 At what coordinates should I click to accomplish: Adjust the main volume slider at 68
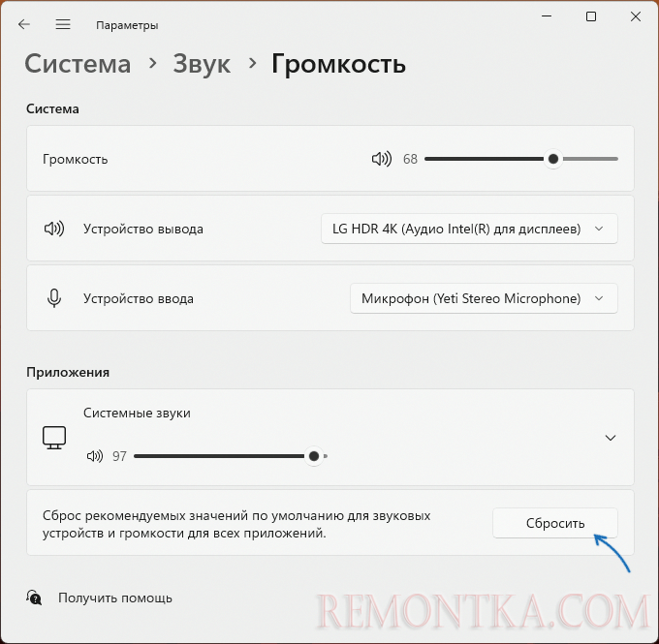click(x=521, y=159)
